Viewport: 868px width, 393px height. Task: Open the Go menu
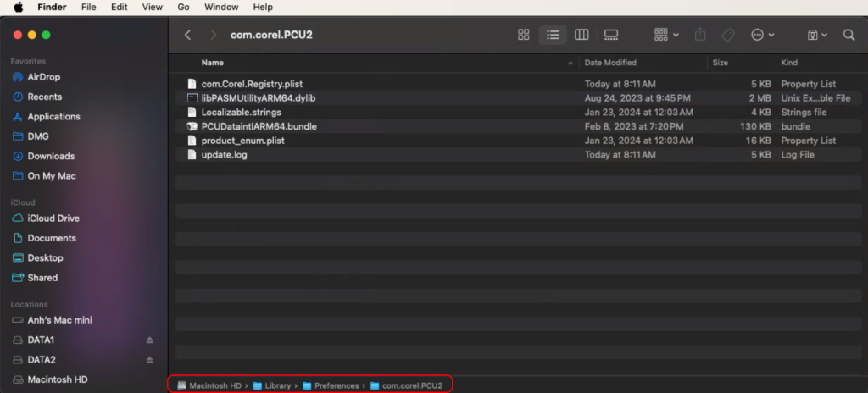pos(183,7)
